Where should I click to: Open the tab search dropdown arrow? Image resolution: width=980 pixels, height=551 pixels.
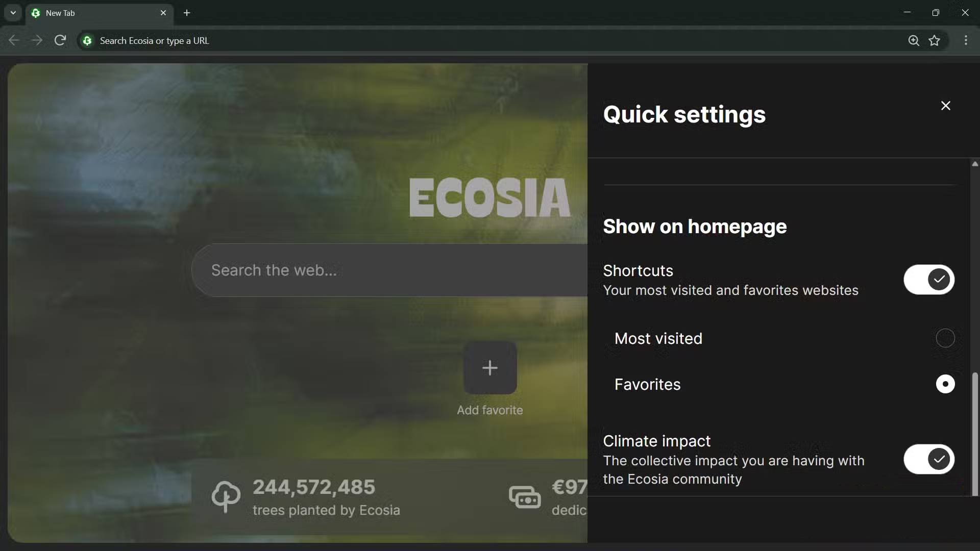13,13
